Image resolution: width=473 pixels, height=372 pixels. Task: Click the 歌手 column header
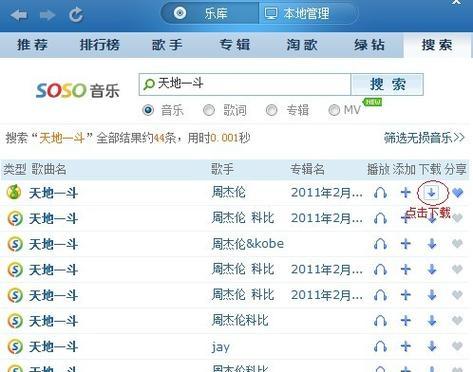(x=222, y=169)
